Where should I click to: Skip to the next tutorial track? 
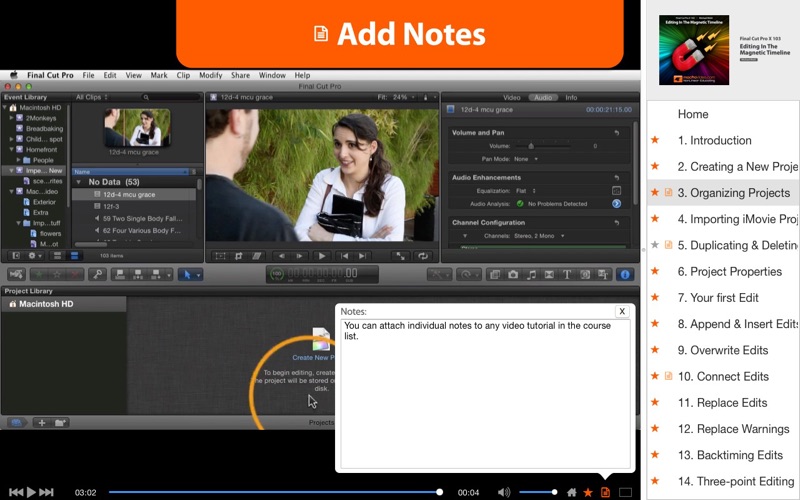tap(46, 492)
